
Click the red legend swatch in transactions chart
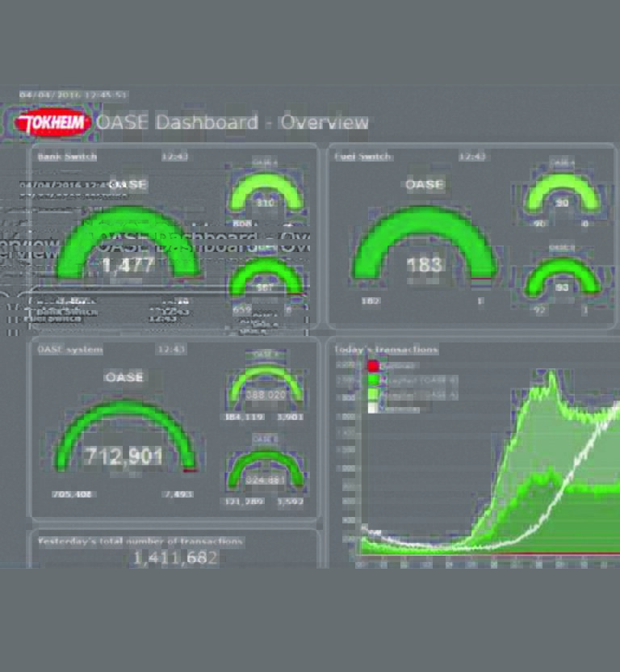pyautogui.click(x=373, y=366)
